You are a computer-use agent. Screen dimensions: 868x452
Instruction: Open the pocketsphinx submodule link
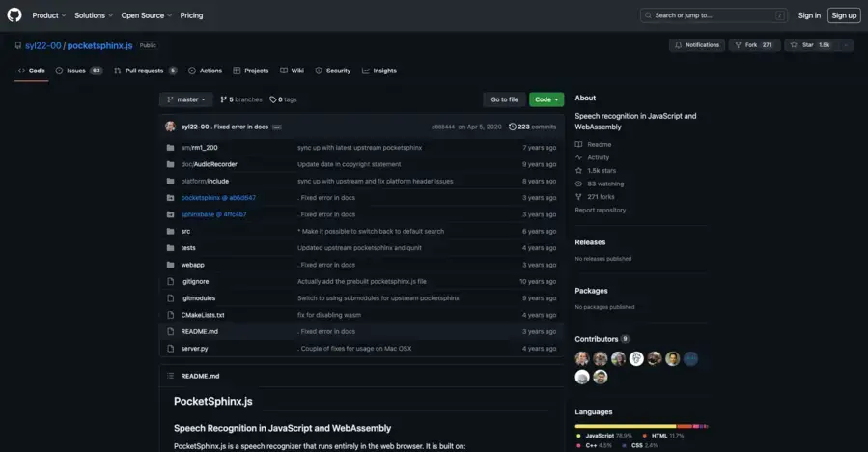pos(218,198)
